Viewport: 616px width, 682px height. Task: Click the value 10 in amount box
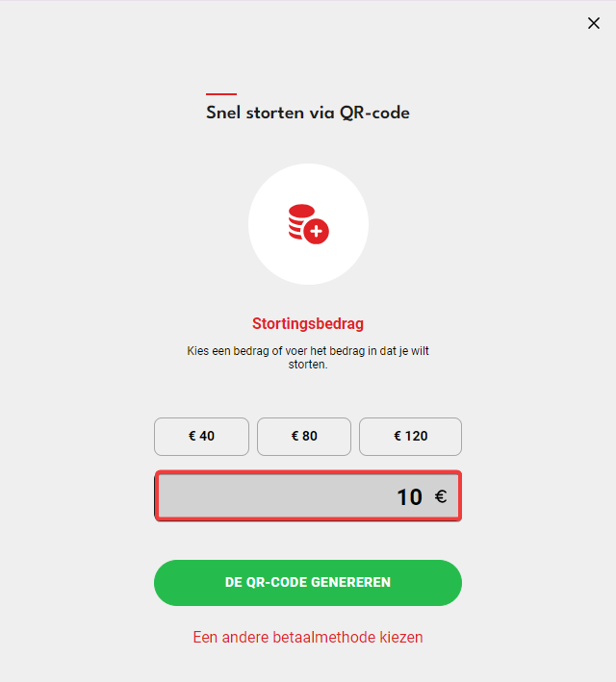coord(409,496)
